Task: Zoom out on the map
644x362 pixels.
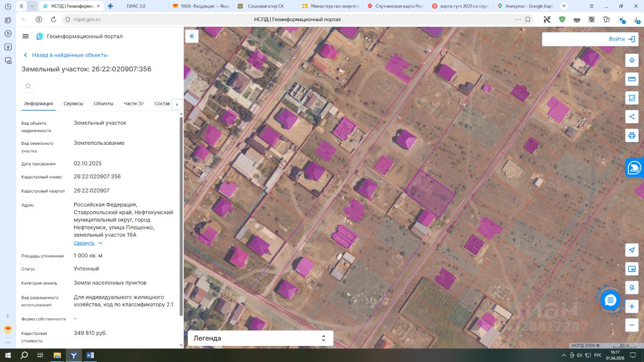Action: [x=632, y=325]
